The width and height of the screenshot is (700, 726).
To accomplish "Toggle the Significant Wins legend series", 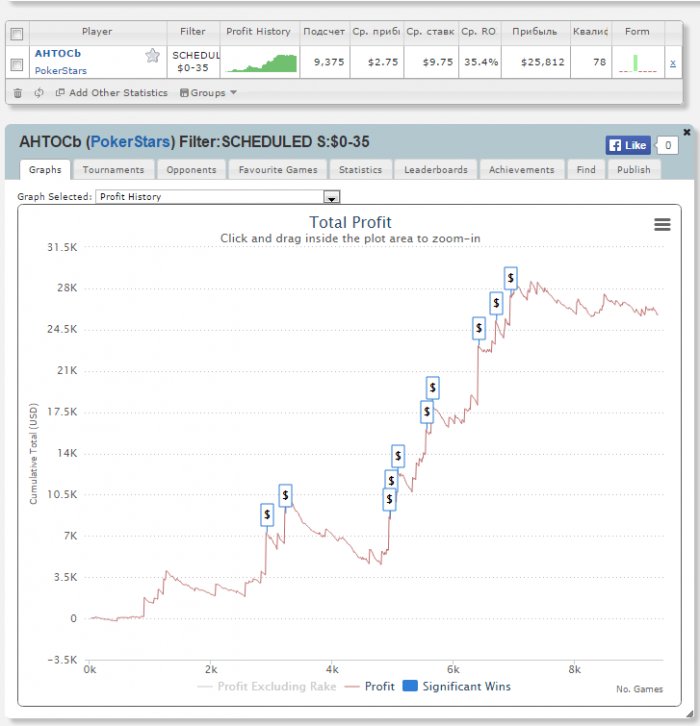I will click(x=456, y=686).
